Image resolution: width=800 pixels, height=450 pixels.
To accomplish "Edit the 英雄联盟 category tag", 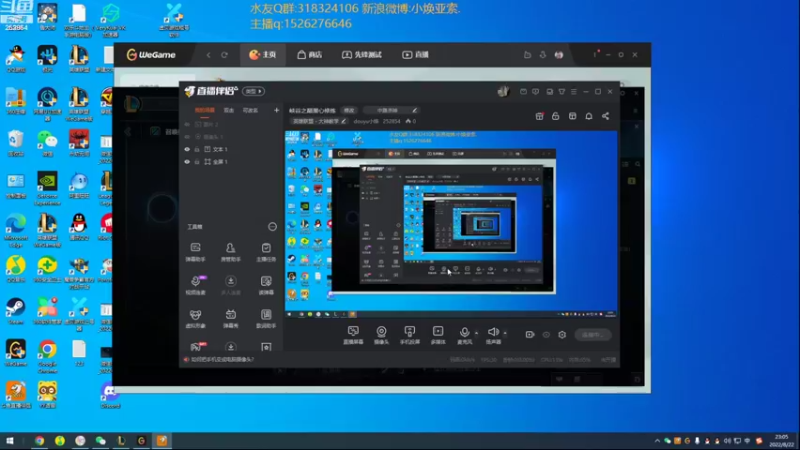I will click(x=319, y=121).
